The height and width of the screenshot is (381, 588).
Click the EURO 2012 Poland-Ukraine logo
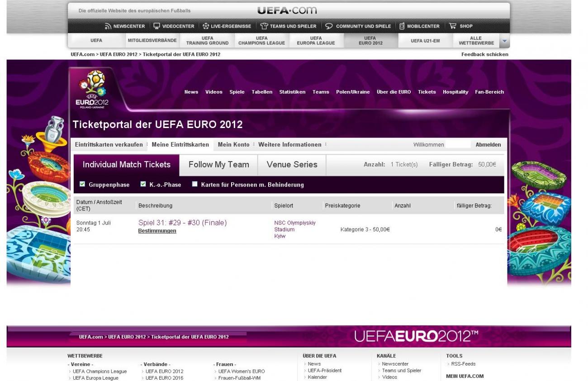(92, 90)
